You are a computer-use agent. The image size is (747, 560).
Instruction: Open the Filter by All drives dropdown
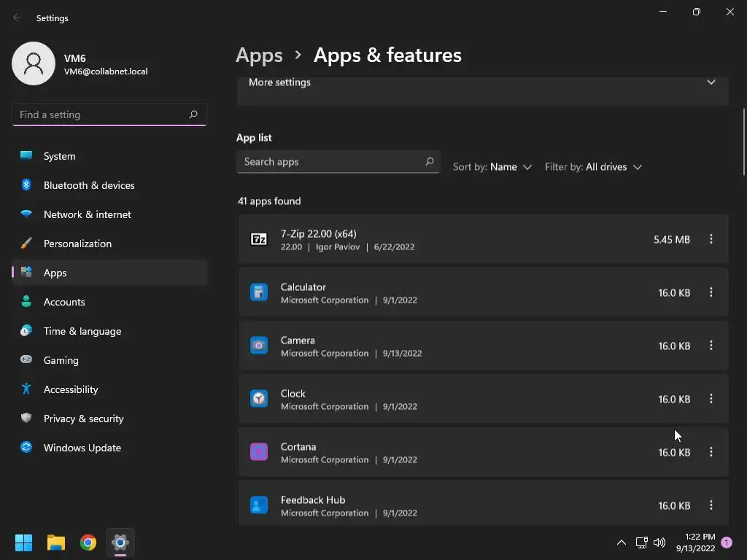[594, 167]
